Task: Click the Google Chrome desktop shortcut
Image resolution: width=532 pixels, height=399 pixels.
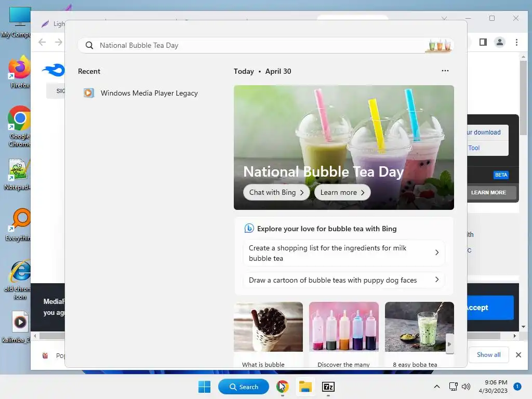Action: click(19, 126)
